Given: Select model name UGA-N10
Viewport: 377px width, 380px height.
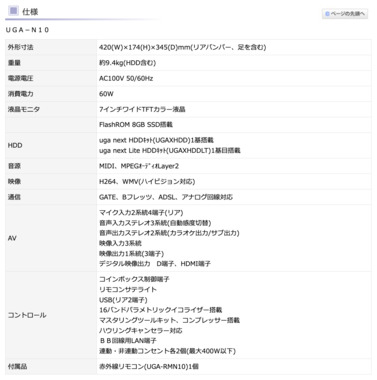Looking at the screenshot, I should pyautogui.click(x=27, y=30).
